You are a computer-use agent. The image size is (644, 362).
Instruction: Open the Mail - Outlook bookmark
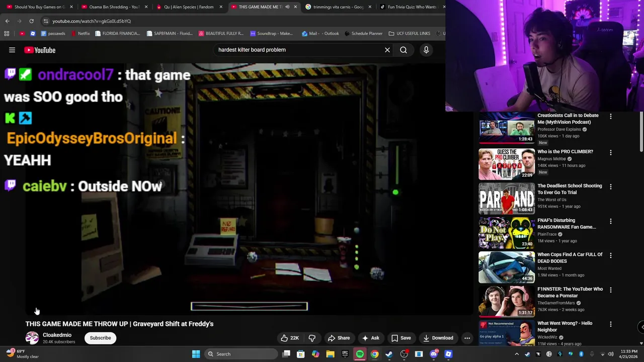click(x=320, y=34)
